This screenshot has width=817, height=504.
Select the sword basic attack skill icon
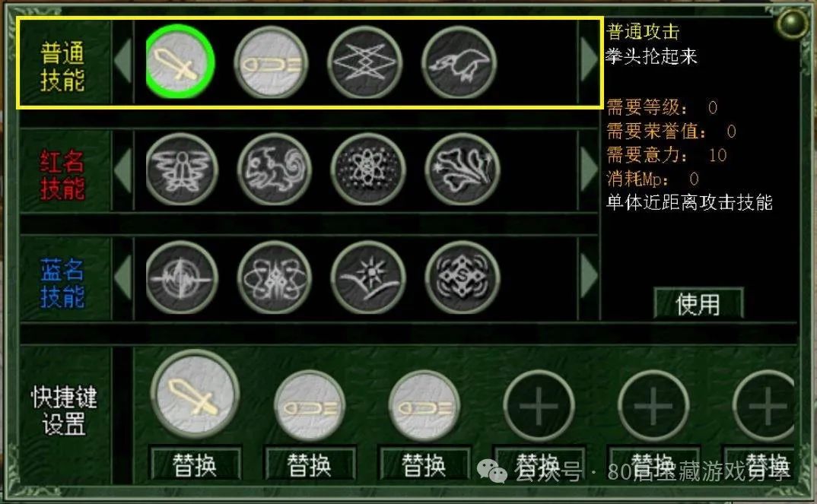click(x=180, y=62)
